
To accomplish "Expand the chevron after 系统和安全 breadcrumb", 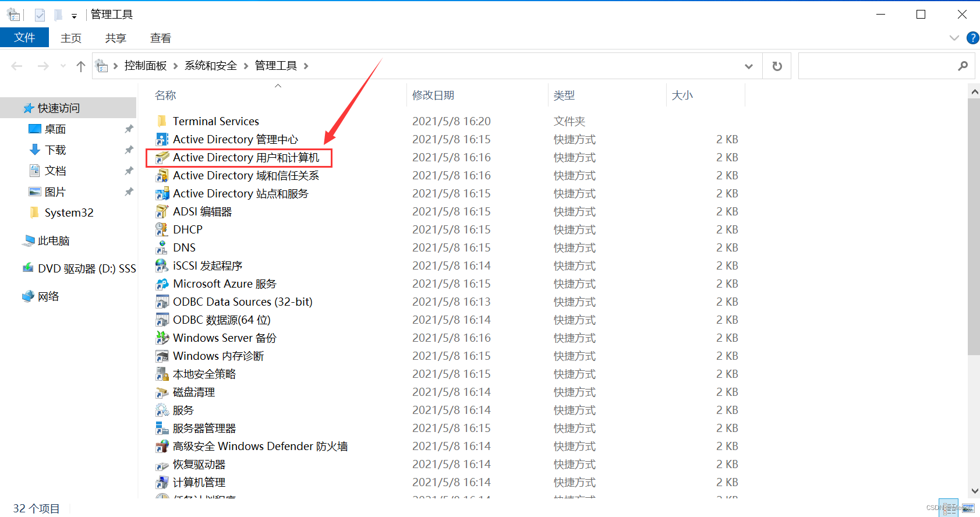I will [246, 66].
